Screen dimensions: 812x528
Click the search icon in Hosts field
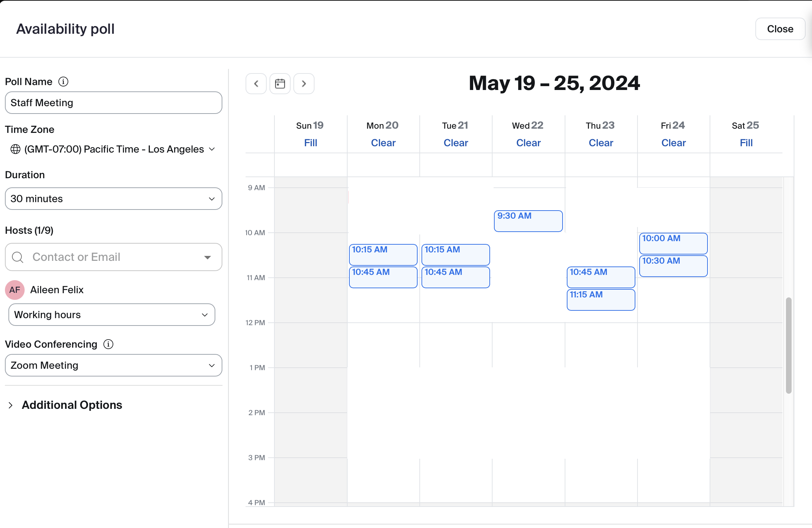[x=18, y=257]
